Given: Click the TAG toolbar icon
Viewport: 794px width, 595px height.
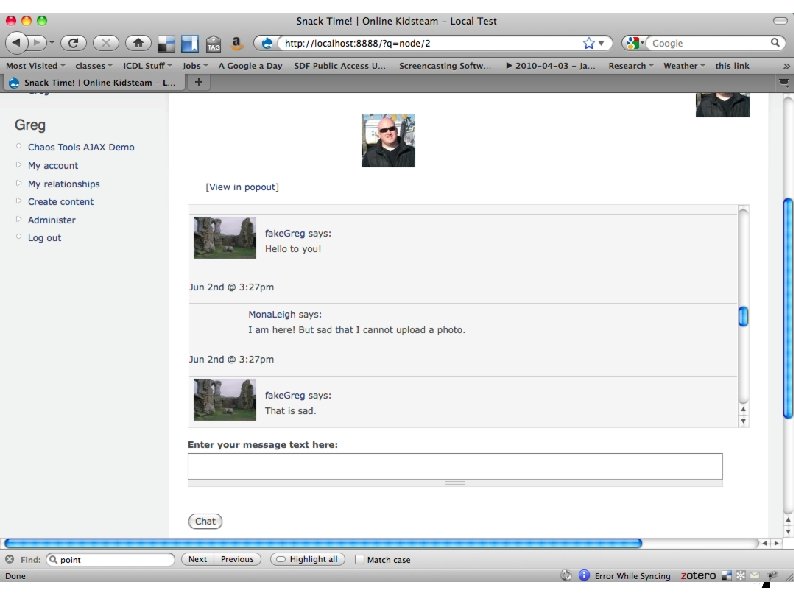Looking at the screenshot, I should [213, 45].
